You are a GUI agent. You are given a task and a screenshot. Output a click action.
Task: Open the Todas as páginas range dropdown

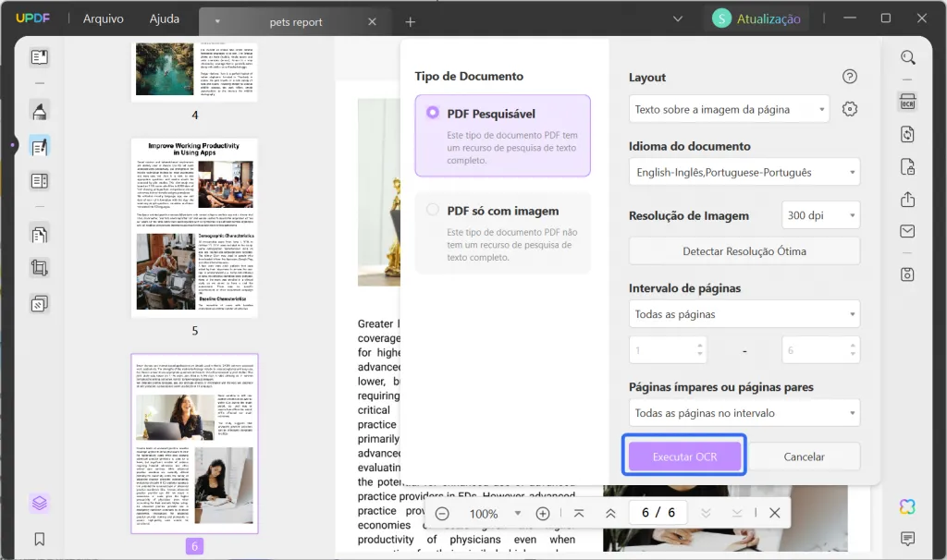744,314
